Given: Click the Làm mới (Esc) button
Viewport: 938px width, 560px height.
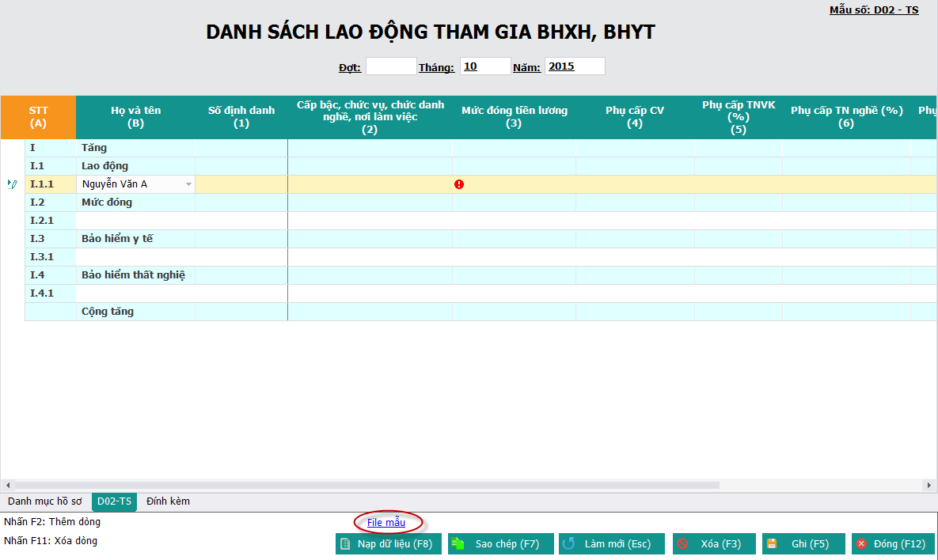Looking at the screenshot, I should (x=612, y=544).
